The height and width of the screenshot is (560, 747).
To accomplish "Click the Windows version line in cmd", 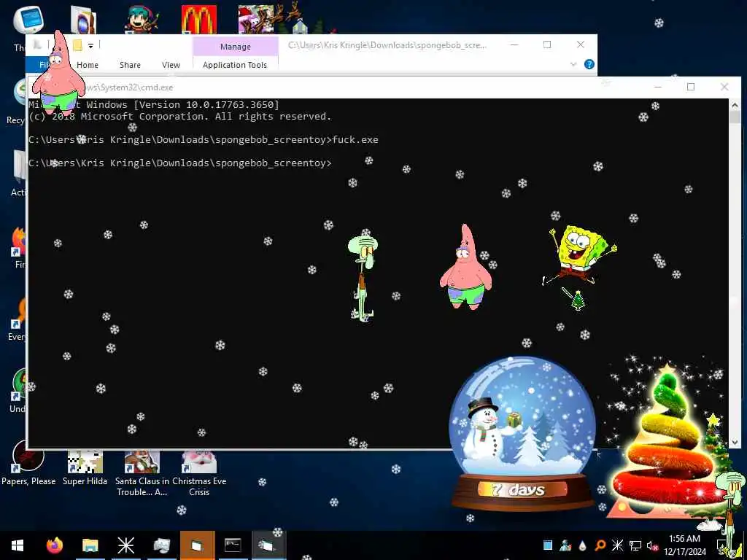I will pyautogui.click(x=154, y=105).
